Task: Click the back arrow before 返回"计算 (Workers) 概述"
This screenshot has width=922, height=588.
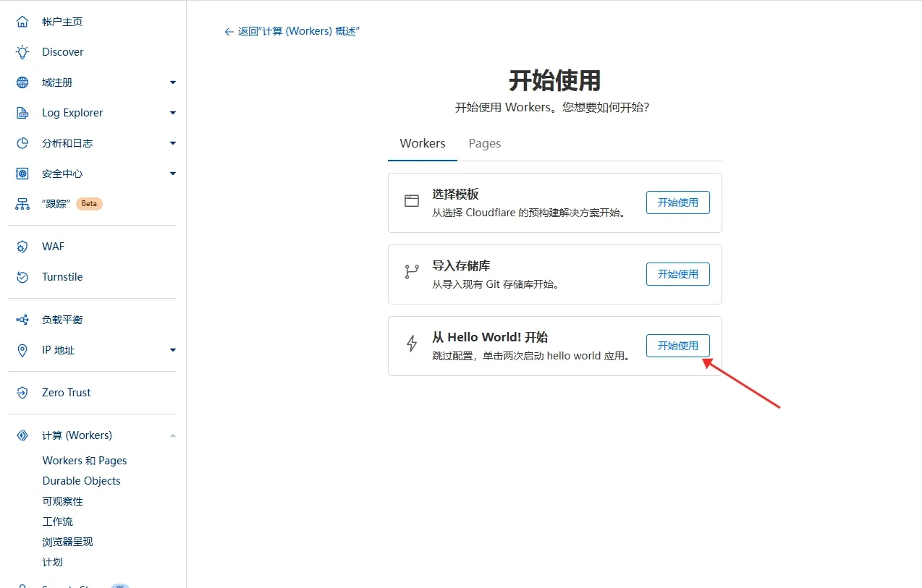Action: point(229,32)
